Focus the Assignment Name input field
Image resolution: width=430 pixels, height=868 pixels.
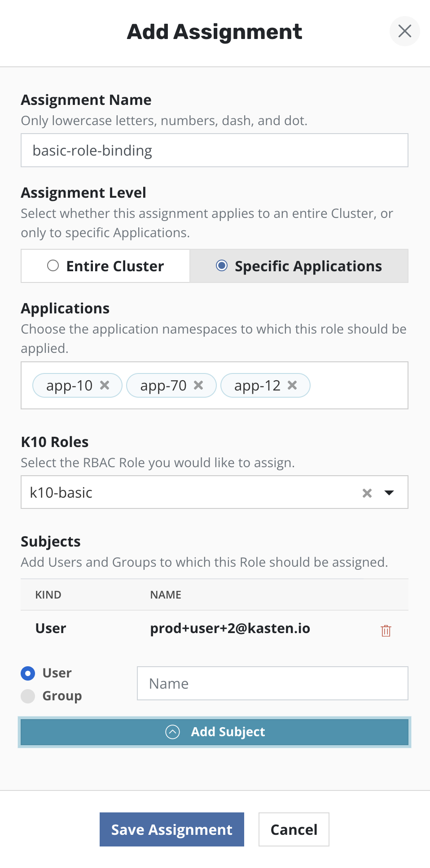(215, 151)
